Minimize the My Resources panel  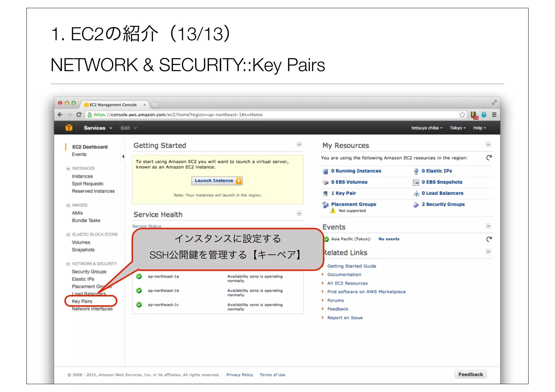point(488,144)
